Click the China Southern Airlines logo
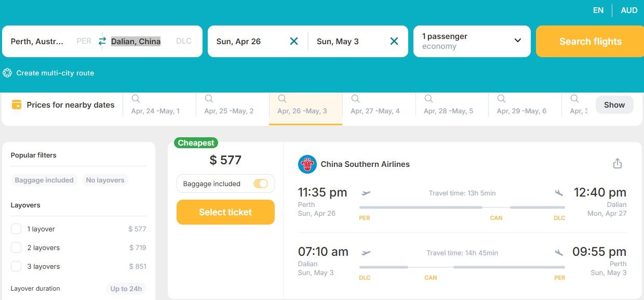 (307, 164)
